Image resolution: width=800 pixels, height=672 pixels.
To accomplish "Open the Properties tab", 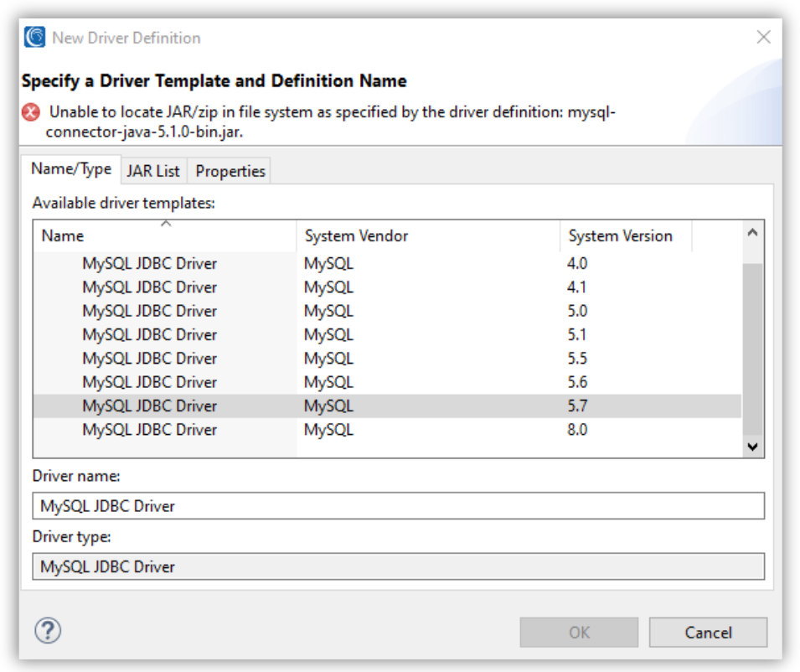I will point(230,171).
